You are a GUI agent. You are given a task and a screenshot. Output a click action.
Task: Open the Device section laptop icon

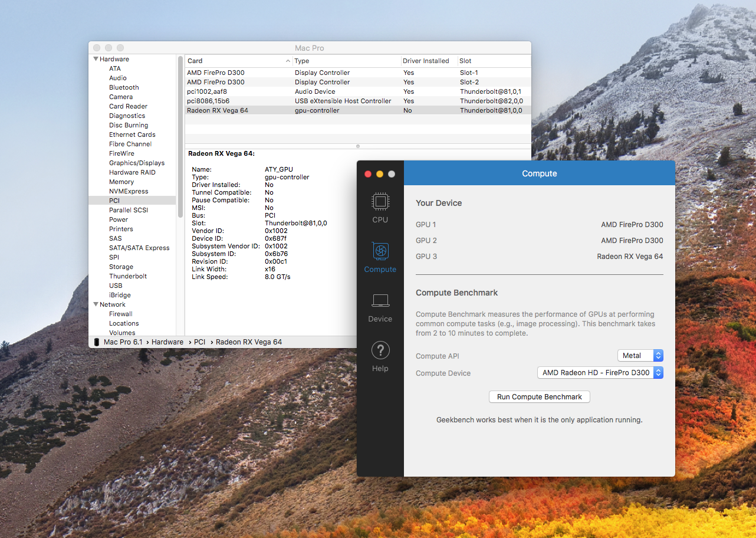pos(380,300)
